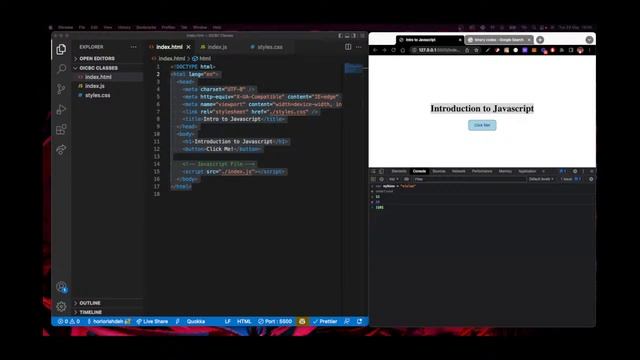This screenshot has height=360, width=640.
Task: Click the console Filter input field
Action: 469,179
